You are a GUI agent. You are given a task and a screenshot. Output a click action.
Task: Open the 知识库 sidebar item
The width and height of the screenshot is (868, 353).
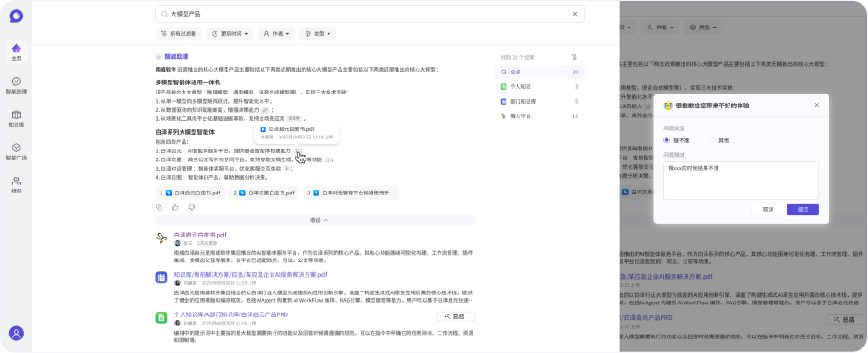(x=16, y=118)
